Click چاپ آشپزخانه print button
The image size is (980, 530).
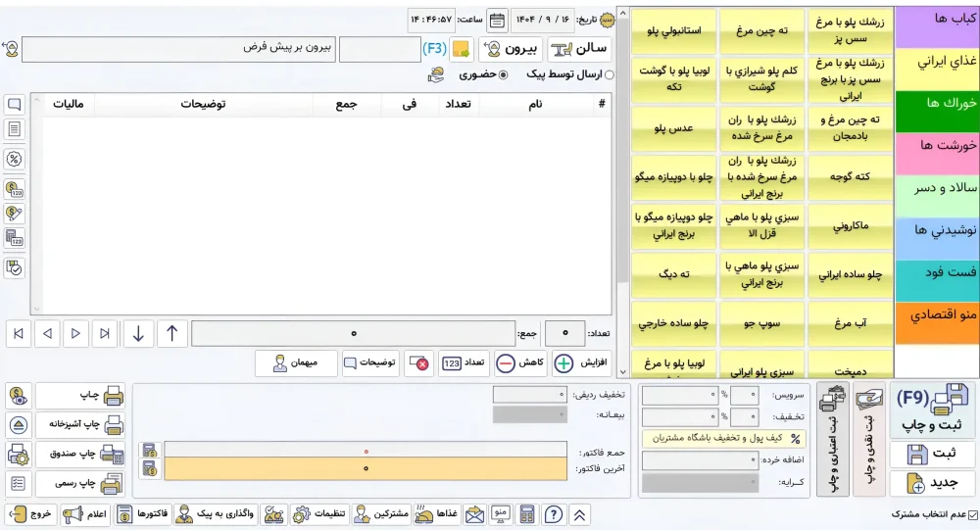click(x=80, y=425)
